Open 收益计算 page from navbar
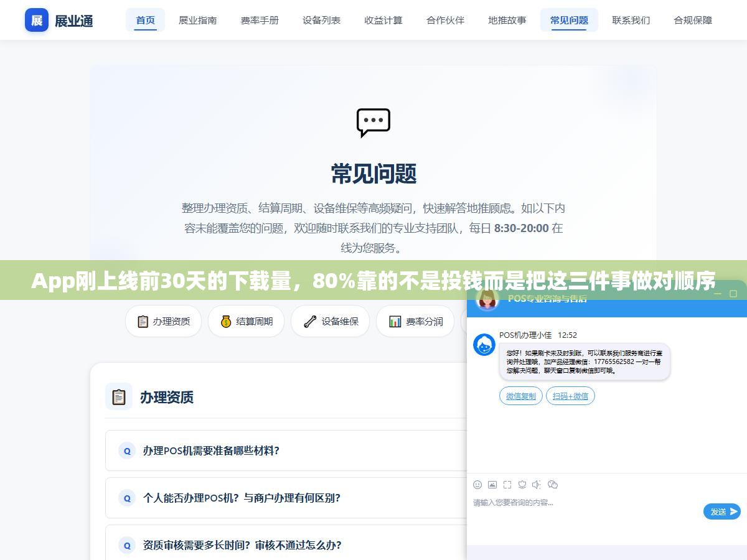 383,20
